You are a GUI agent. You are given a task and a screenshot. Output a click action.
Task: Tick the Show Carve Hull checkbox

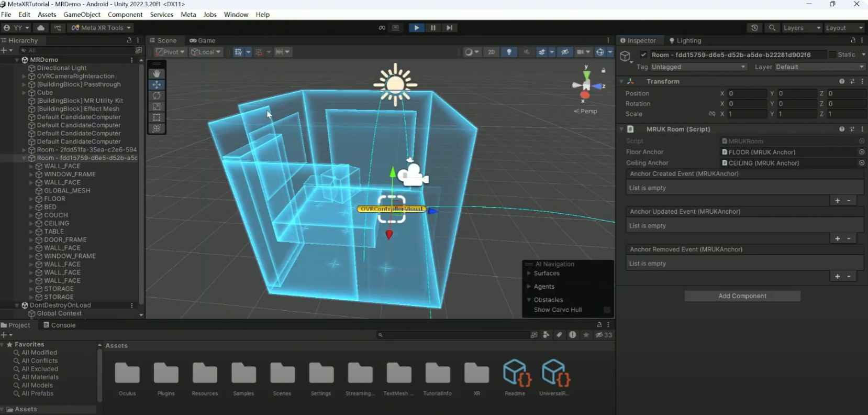point(607,310)
